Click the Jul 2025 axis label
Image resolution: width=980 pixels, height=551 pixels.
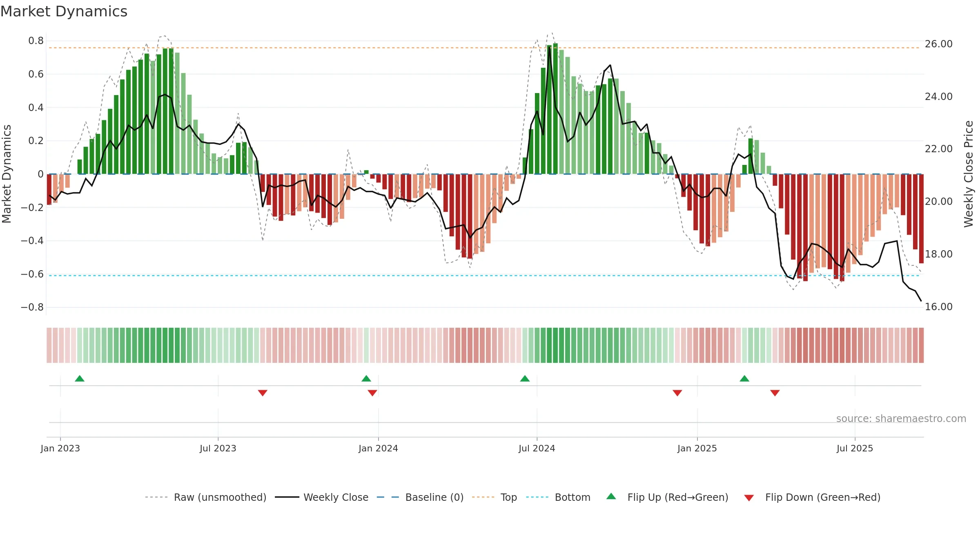click(x=855, y=448)
